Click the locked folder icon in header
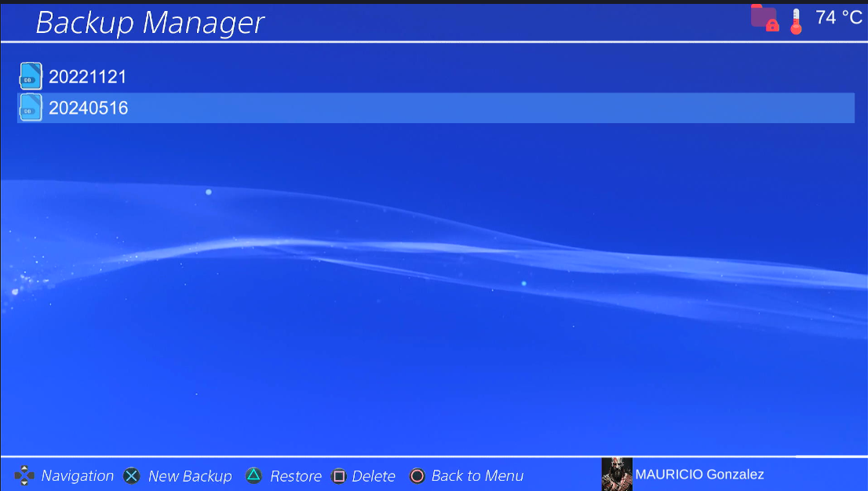 point(764,18)
